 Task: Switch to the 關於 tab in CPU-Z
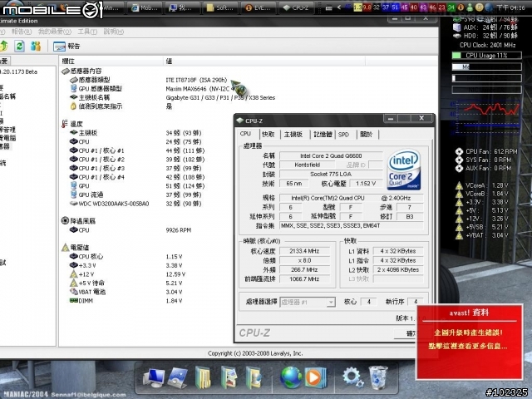tap(367, 135)
